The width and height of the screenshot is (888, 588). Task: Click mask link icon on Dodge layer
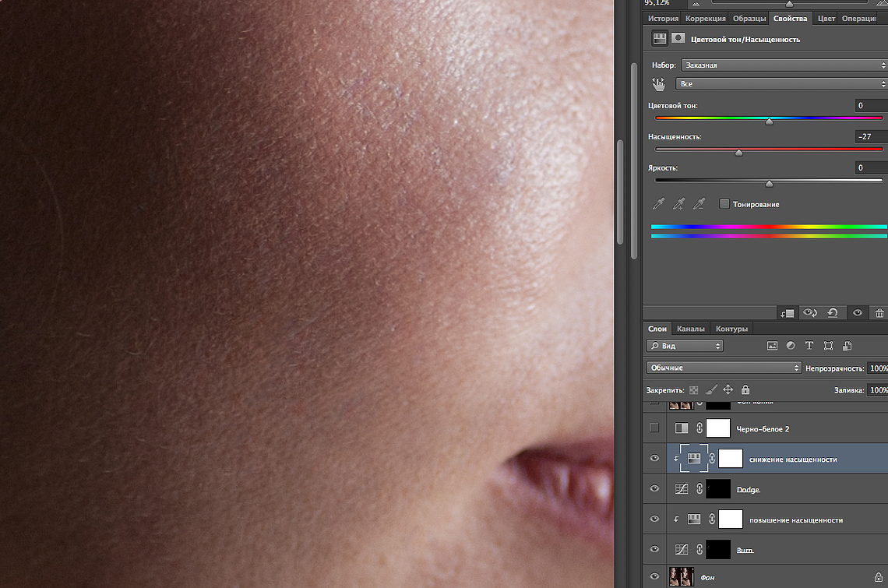699,488
